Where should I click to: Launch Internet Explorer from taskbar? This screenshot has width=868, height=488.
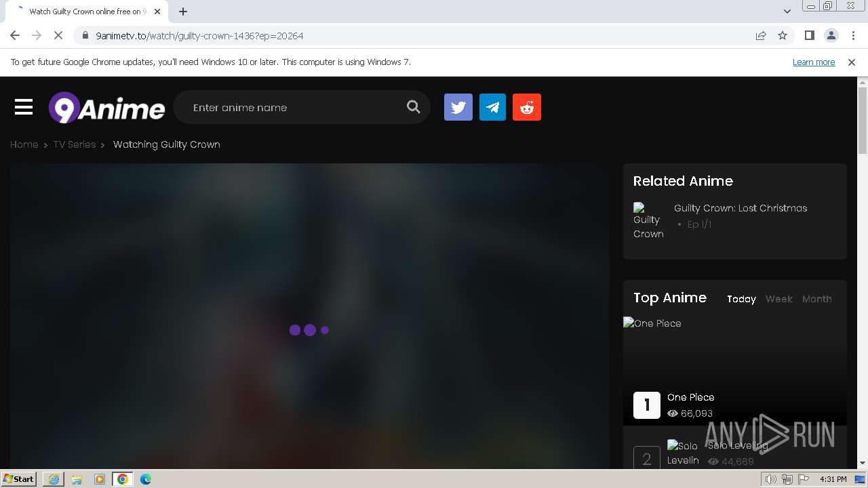[x=54, y=479]
